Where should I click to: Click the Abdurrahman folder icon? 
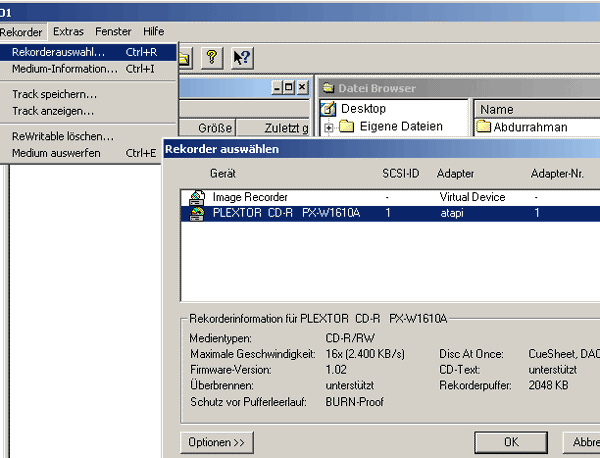click(x=484, y=126)
